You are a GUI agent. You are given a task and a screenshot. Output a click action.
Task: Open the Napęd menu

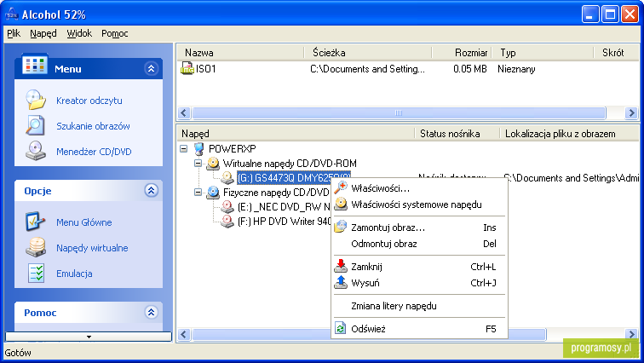[43, 33]
